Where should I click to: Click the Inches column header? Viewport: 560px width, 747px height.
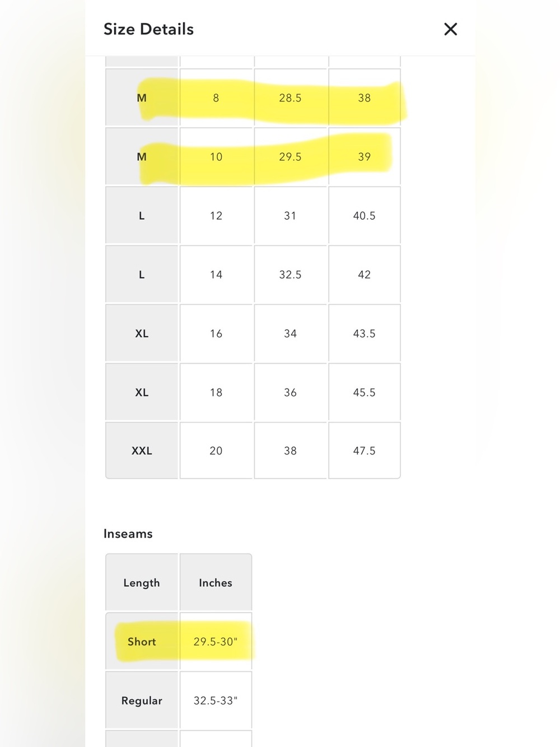(216, 582)
